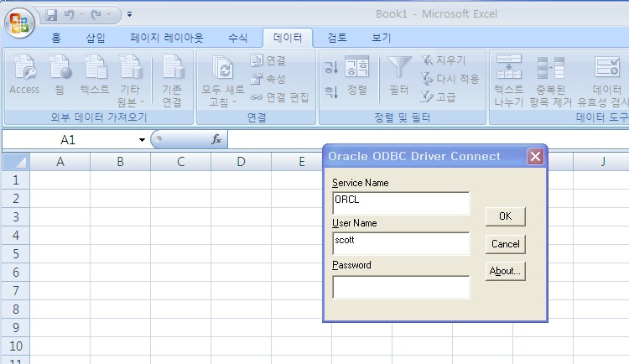Open the 검토 ribbon tab

[x=337, y=38]
